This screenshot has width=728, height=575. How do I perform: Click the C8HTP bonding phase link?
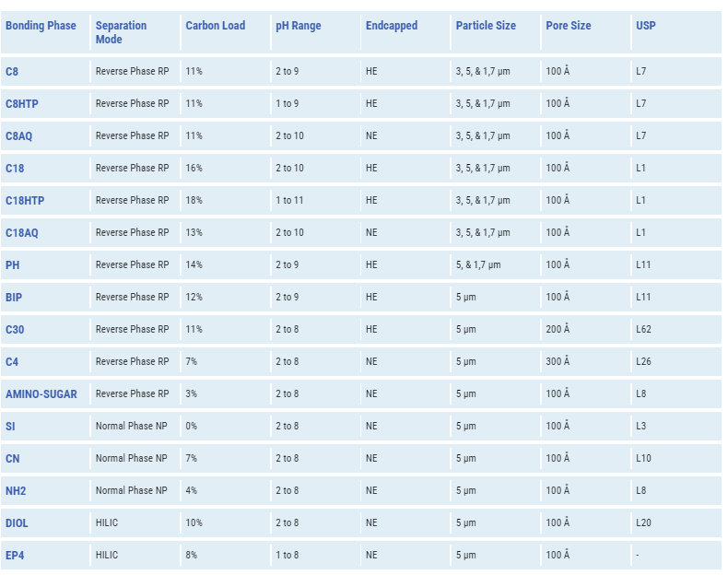pos(21,104)
